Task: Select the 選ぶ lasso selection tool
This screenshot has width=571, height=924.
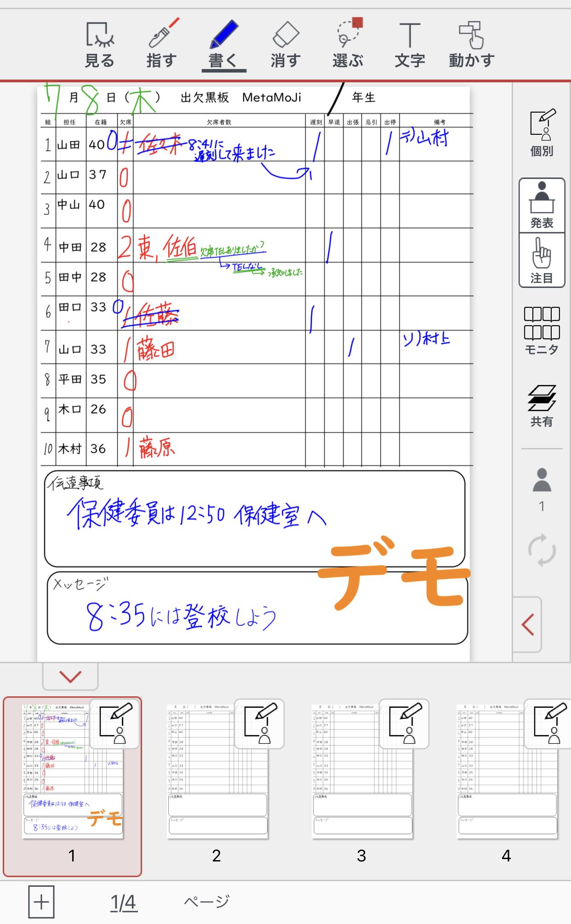Action: [x=348, y=45]
